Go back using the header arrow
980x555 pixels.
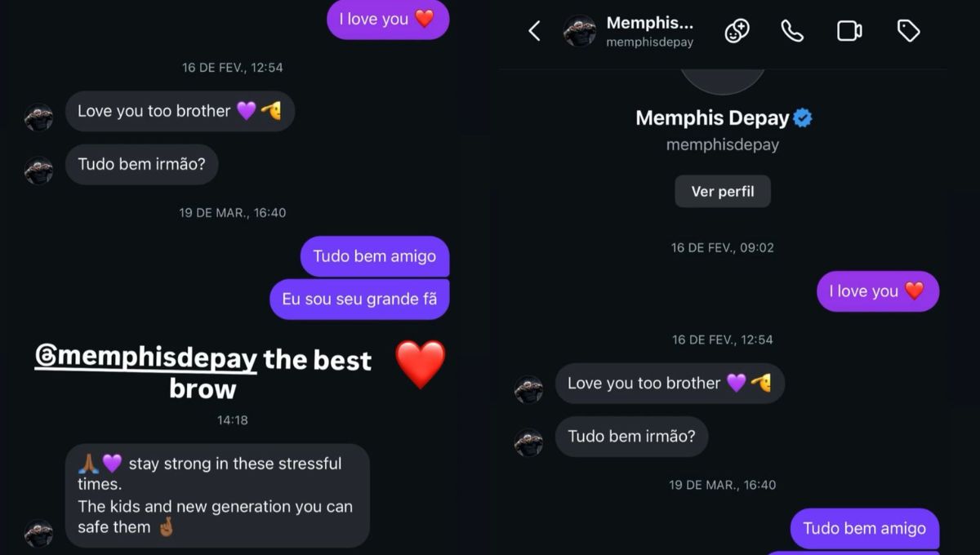534,31
